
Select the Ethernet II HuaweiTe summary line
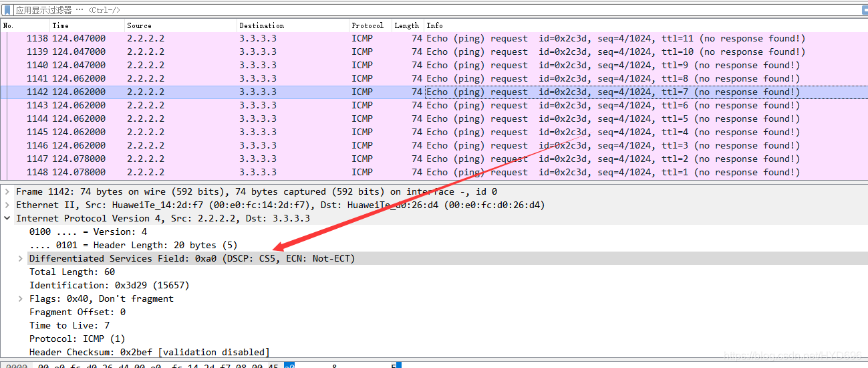(281, 205)
